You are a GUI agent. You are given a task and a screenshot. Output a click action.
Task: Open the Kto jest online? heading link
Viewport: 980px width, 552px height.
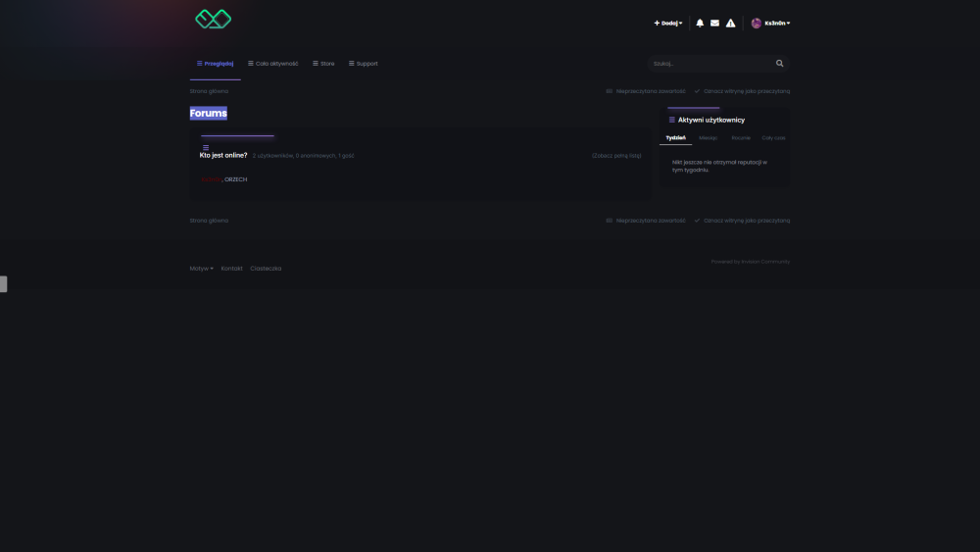223,155
